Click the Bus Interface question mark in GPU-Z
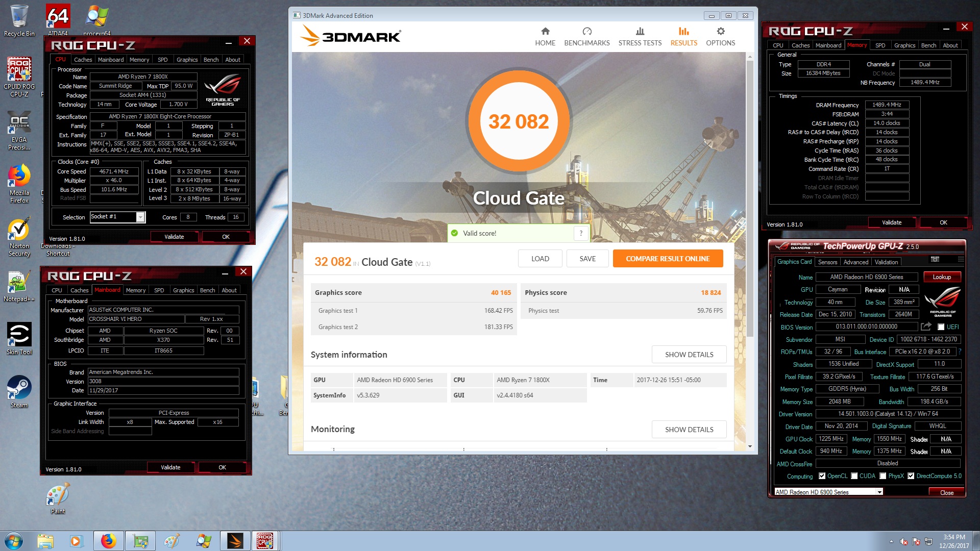 tap(960, 352)
